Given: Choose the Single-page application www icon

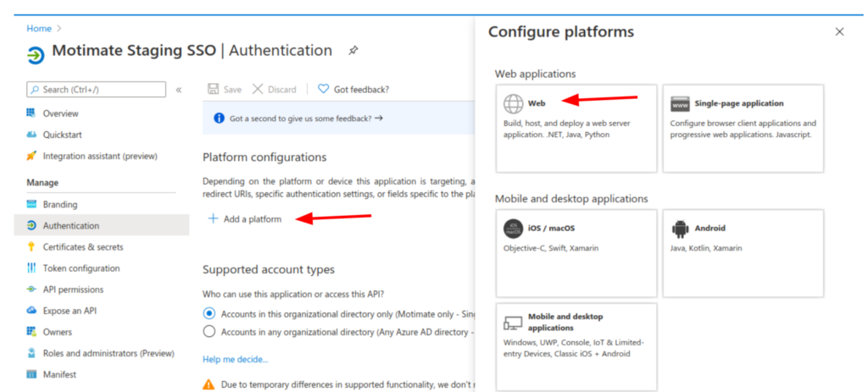Looking at the screenshot, I should pyautogui.click(x=680, y=104).
